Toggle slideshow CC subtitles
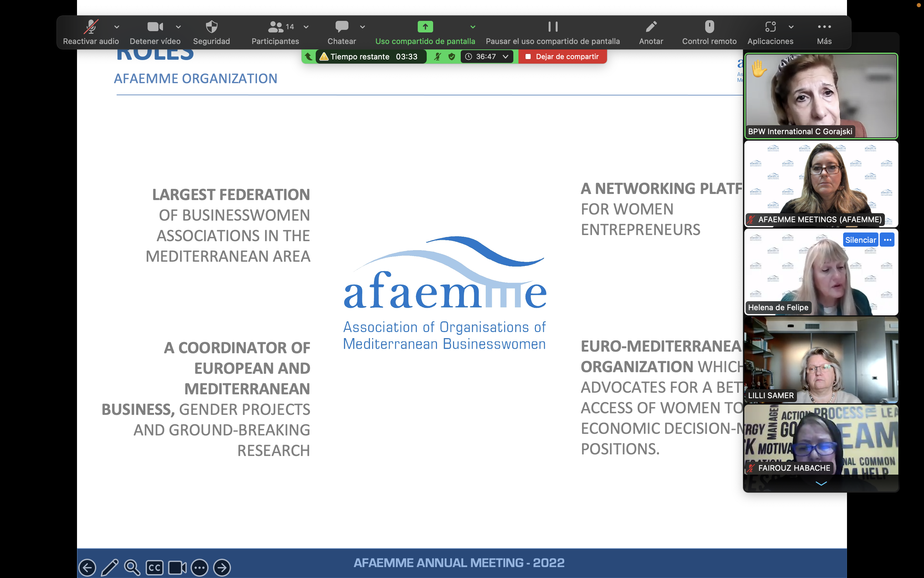Viewport: 924px width, 578px height. click(154, 568)
